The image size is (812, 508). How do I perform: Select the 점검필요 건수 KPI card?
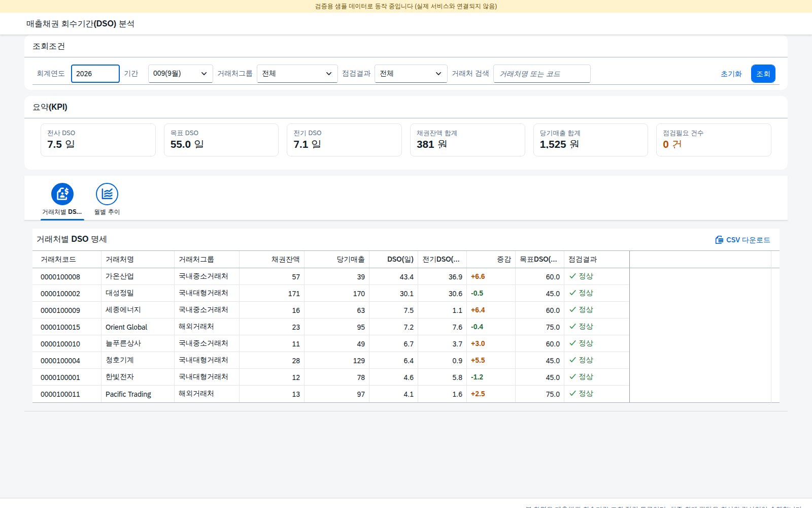point(714,140)
